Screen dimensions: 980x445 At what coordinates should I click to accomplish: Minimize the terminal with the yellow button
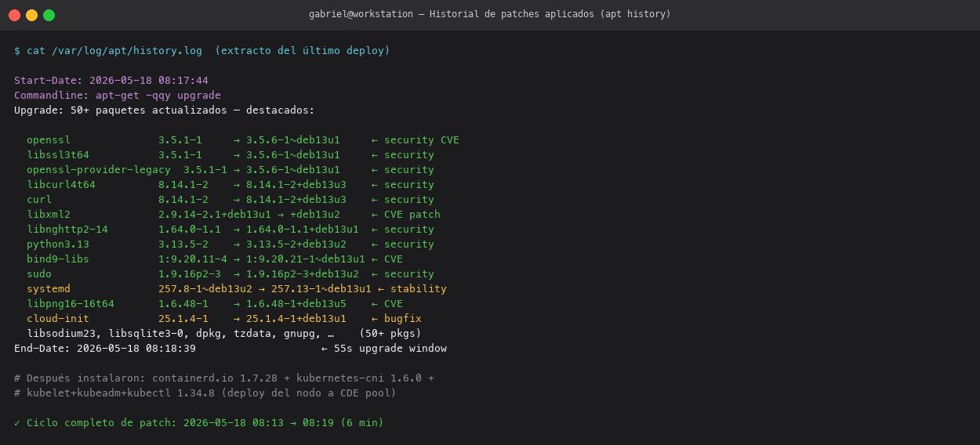[31, 15]
